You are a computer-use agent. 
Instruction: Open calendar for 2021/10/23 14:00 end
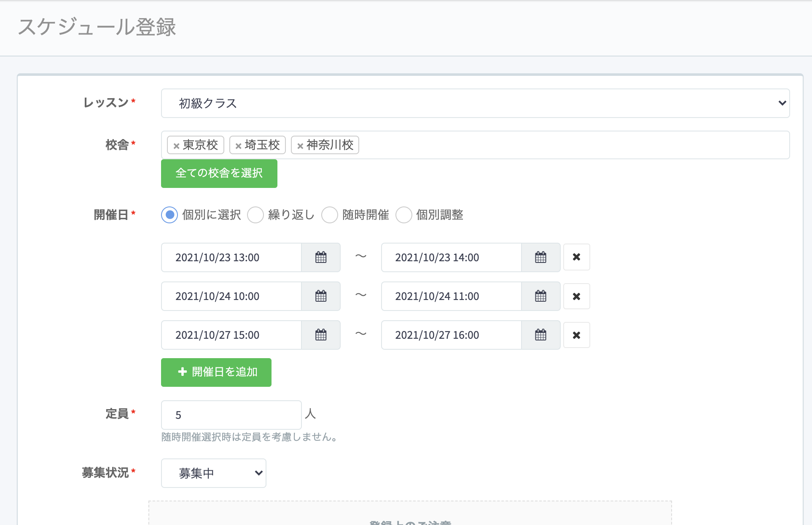click(540, 257)
